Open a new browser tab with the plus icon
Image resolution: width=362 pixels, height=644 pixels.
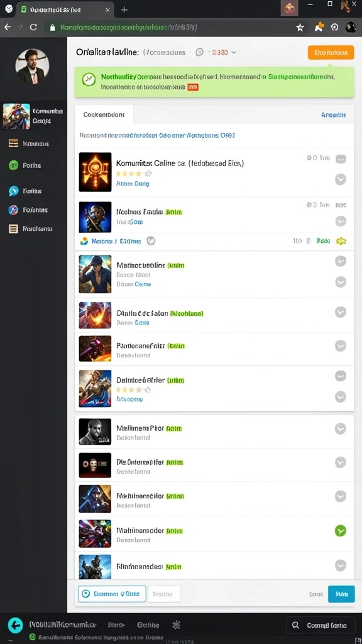(x=124, y=9)
